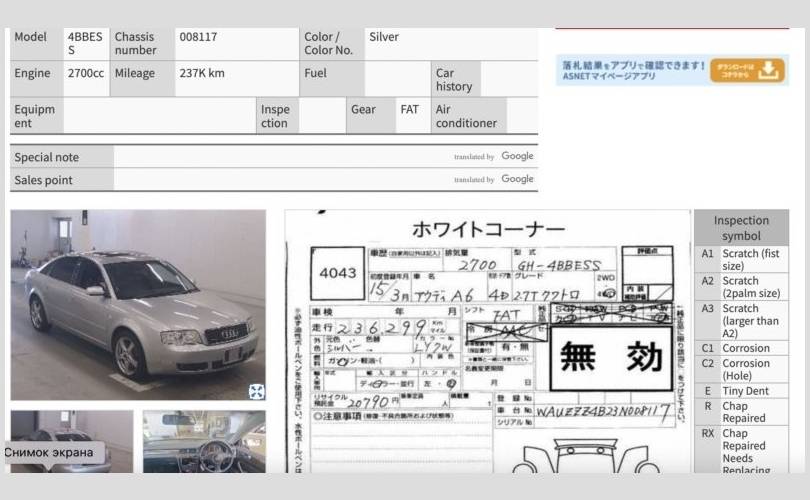Click the lot number 4043 on auction sheet
Screen dimensions: 810x500
pos(337,273)
